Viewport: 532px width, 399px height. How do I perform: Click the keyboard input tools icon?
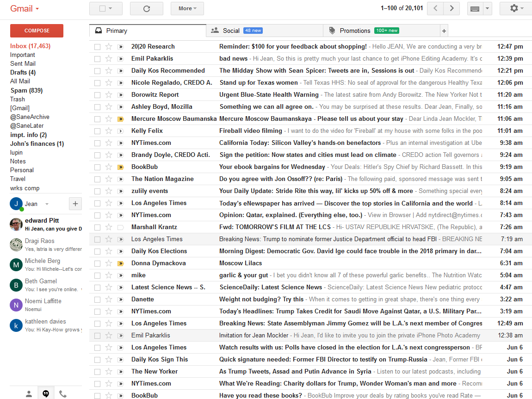(475, 8)
